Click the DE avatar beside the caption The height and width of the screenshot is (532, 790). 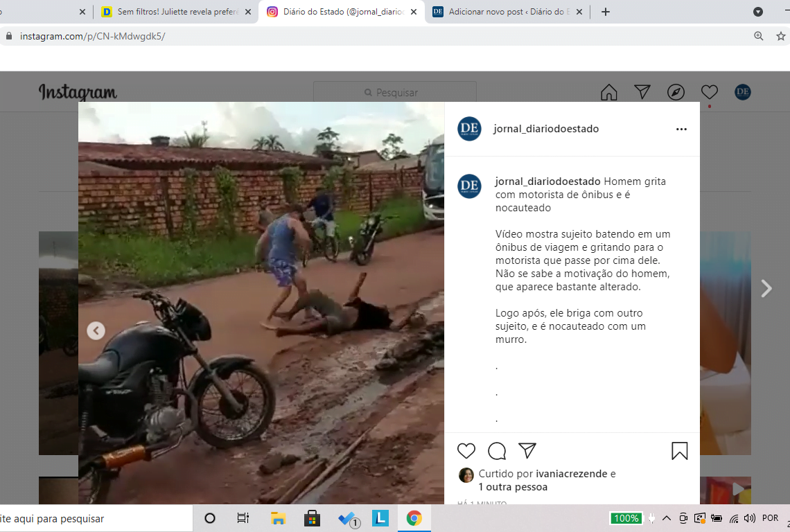(469, 186)
